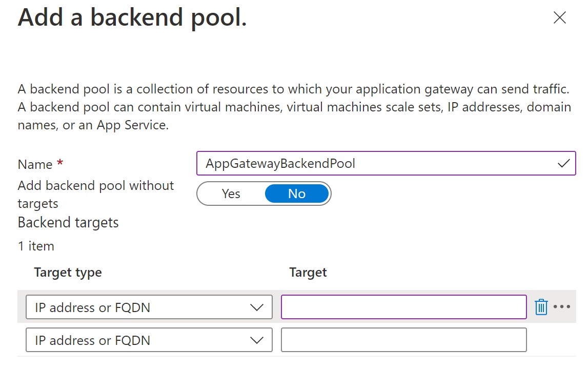
Task: Delete the first backend target row
Action: [541, 307]
